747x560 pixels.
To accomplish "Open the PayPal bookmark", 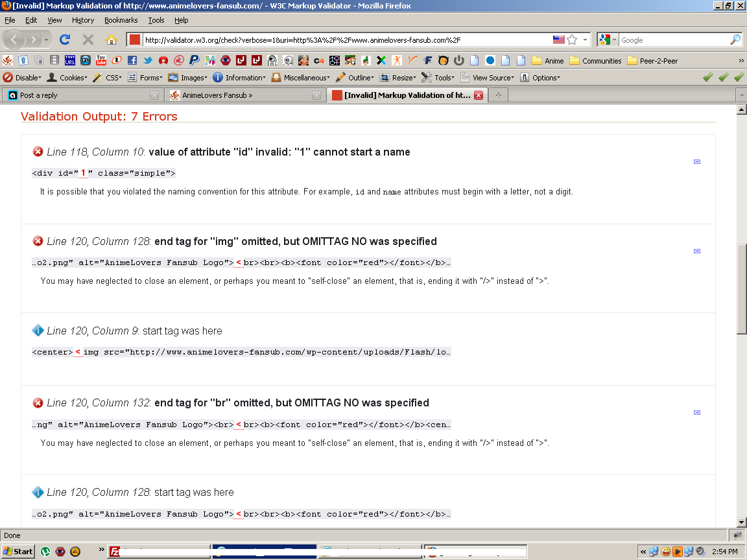I will (x=195, y=60).
